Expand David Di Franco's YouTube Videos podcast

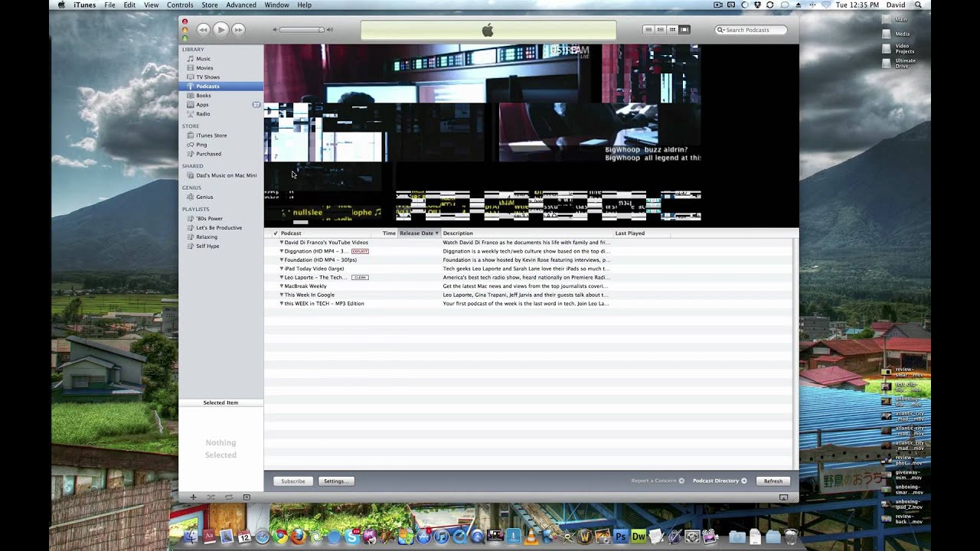[x=282, y=243]
